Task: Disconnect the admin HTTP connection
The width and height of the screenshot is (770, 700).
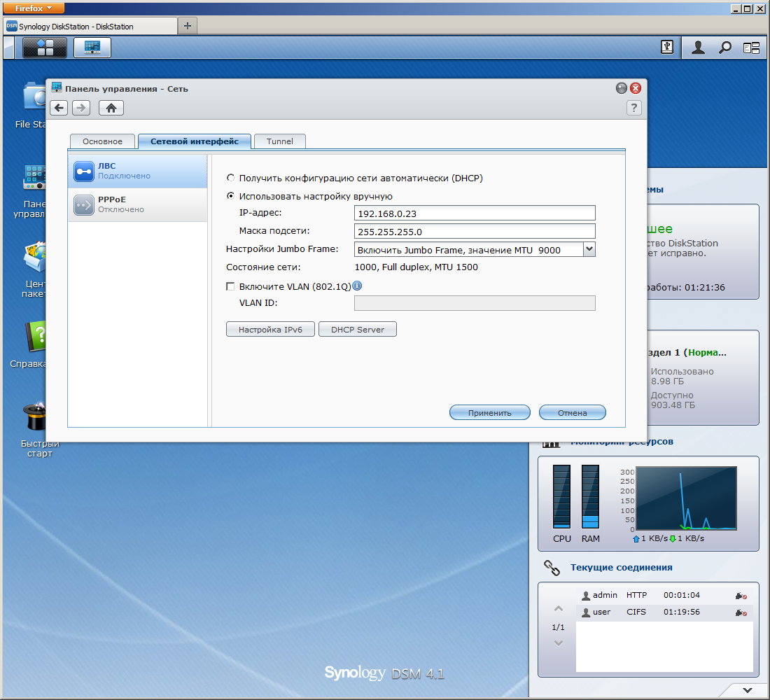Action: (x=741, y=596)
